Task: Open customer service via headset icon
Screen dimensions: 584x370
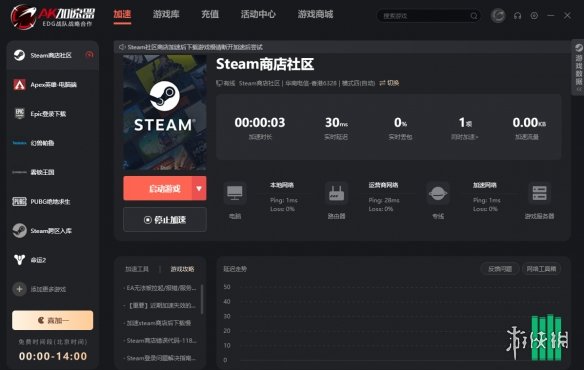Action: (x=517, y=16)
